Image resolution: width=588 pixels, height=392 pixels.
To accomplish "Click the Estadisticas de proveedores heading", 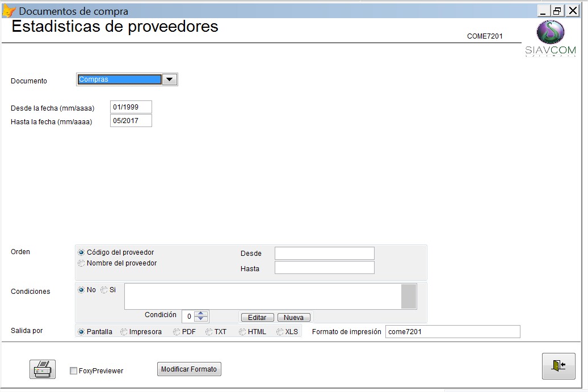I will coord(115,27).
